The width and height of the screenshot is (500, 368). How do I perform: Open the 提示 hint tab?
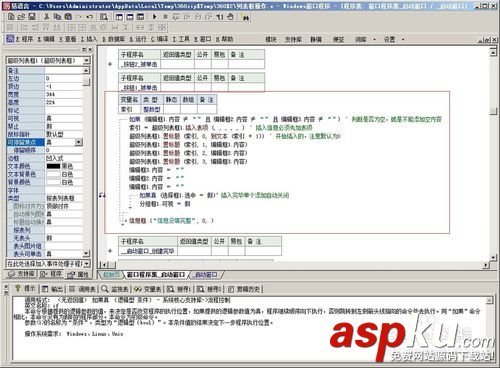click(26, 288)
